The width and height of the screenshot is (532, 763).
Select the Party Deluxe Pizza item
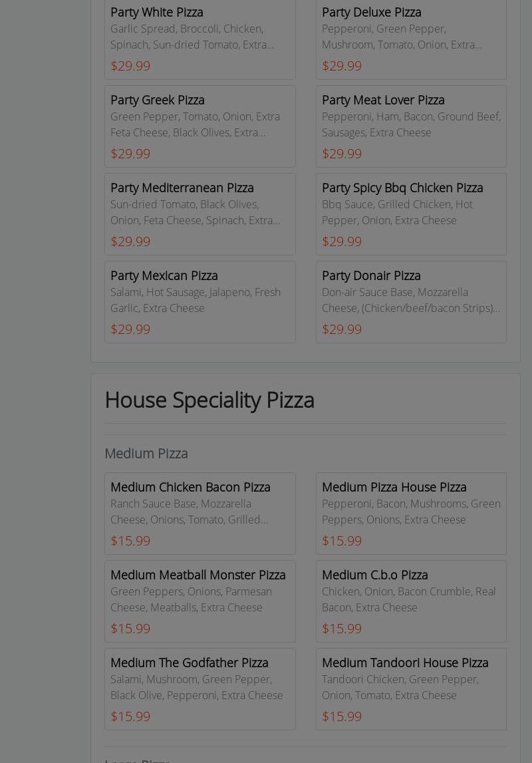coord(371,12)
